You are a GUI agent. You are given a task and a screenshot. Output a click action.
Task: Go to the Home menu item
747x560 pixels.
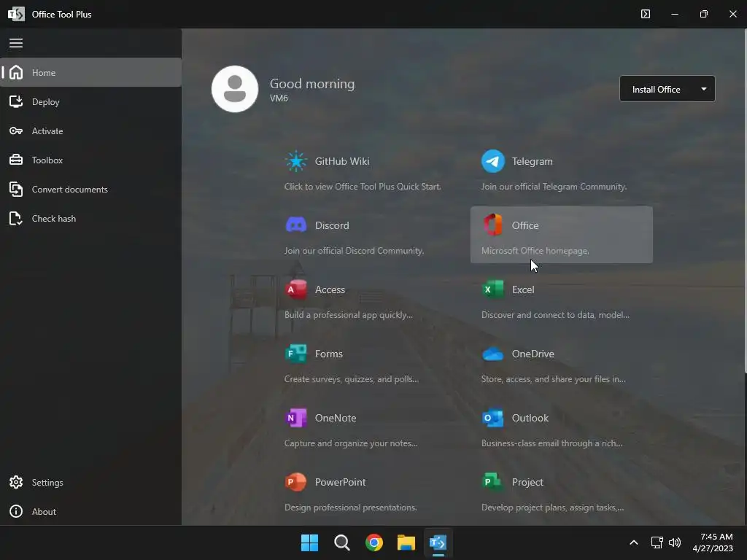(x=90, y=72)
